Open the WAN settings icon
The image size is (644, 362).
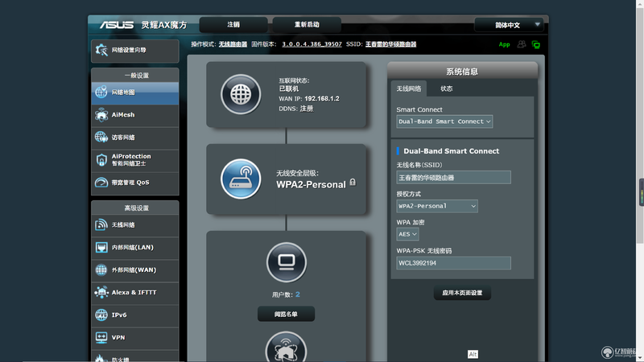coord(101,269)
